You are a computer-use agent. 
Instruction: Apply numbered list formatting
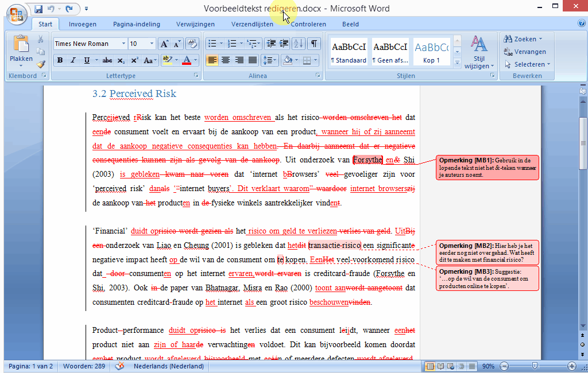pyautogui.click(x=232, y=44)
